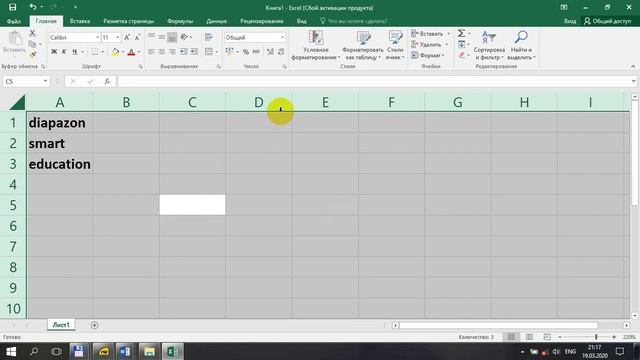The width and height of the screenshot is (640, 360).
Task: Switch to the Вставка tab
Action: [x=80, y=21]
